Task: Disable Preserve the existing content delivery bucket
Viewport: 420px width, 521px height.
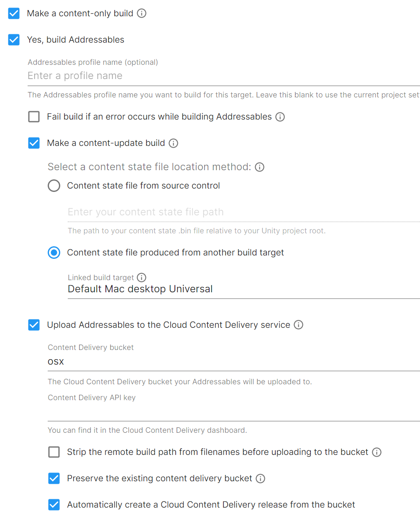Action: (x=54, y=478)
